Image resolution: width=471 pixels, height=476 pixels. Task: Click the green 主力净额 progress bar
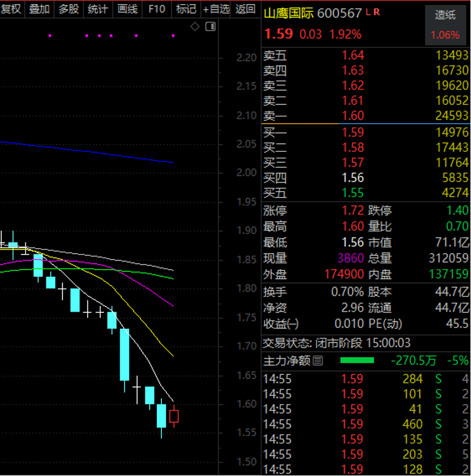[357, 360]
